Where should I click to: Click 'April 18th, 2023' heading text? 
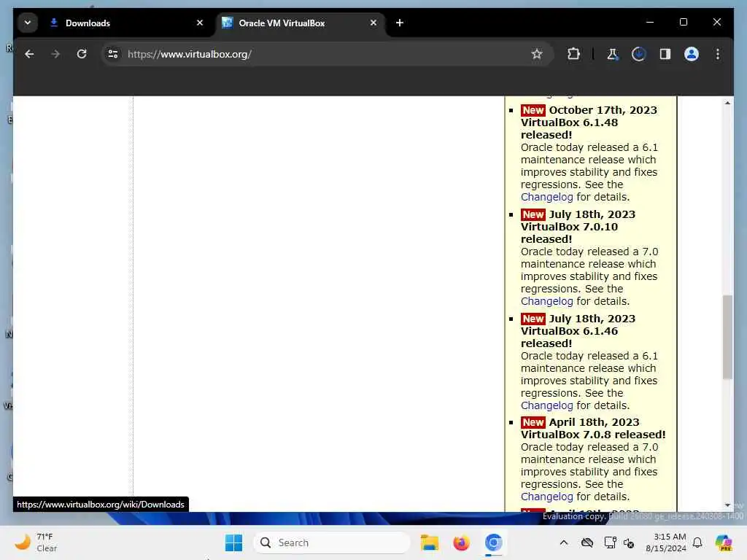point(594,422)
